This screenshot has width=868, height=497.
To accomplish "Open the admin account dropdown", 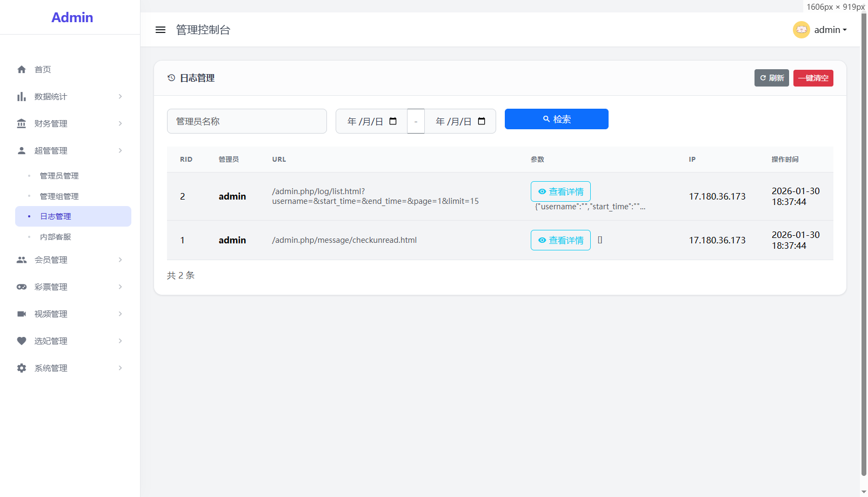I will pos(830,30).
